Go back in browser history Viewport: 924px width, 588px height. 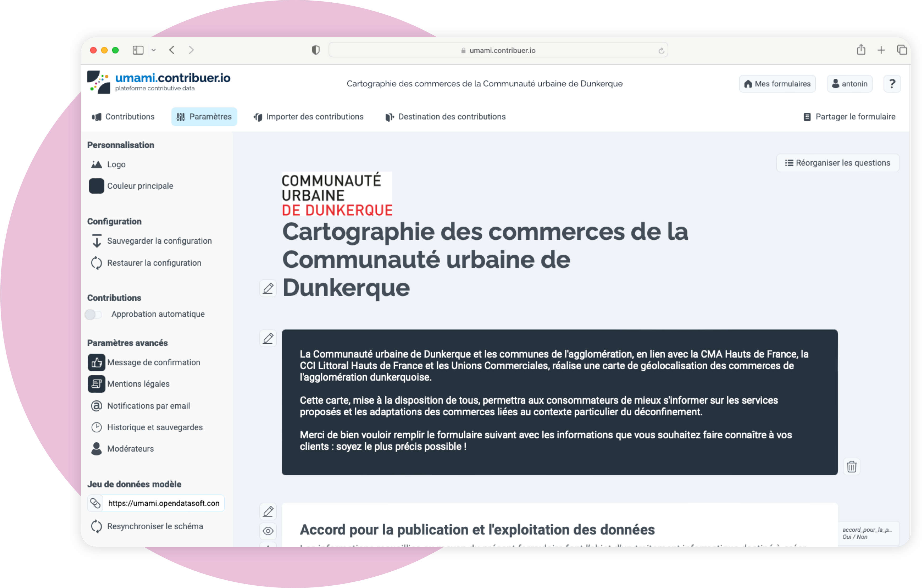coord(172,50)
